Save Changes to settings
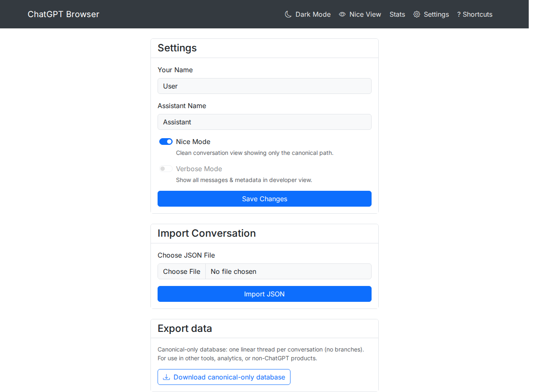Screen dimensions: 535x392 pos(265,199)
